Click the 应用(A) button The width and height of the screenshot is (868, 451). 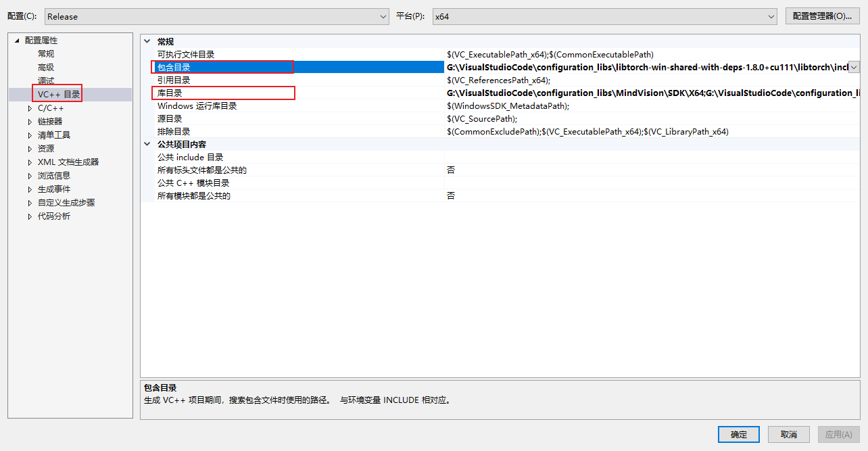(838, 434)
